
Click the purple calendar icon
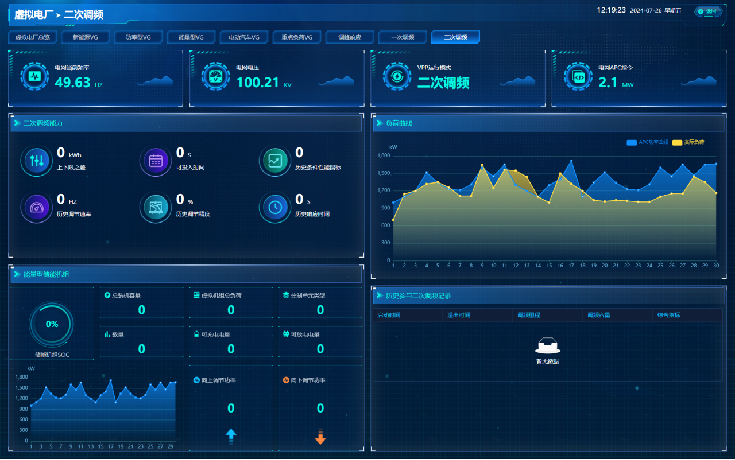(156, 161)
